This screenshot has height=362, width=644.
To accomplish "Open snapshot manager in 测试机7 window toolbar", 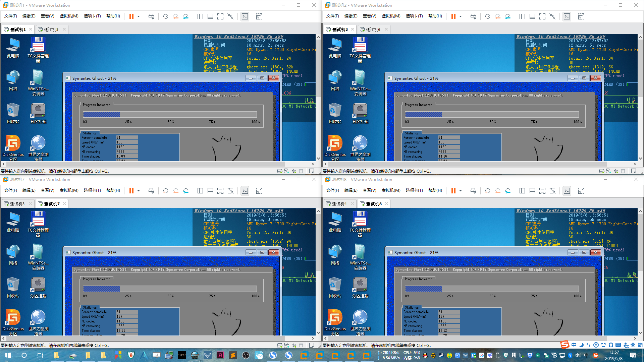I will [x=186, y=191].
